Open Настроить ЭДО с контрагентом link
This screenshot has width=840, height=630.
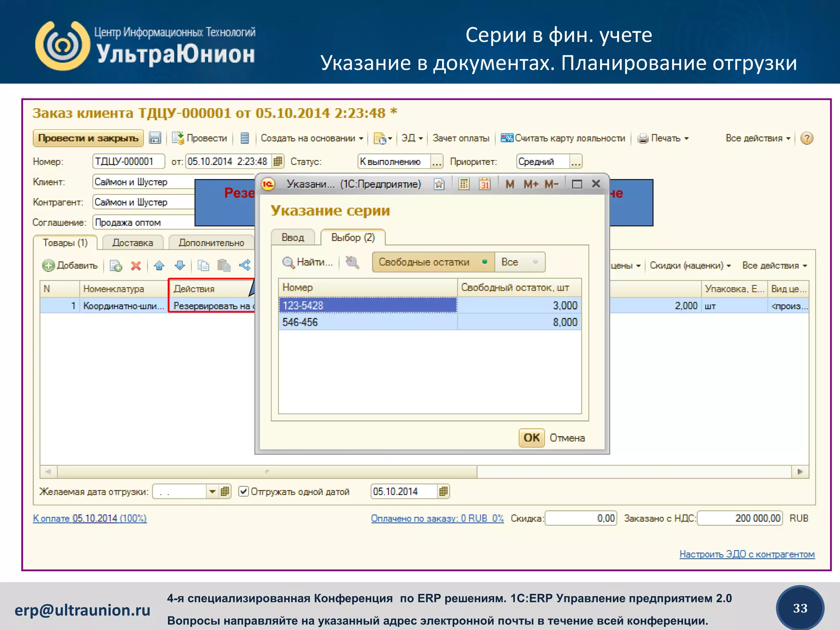pyautogui.click(x=747, y=554)
